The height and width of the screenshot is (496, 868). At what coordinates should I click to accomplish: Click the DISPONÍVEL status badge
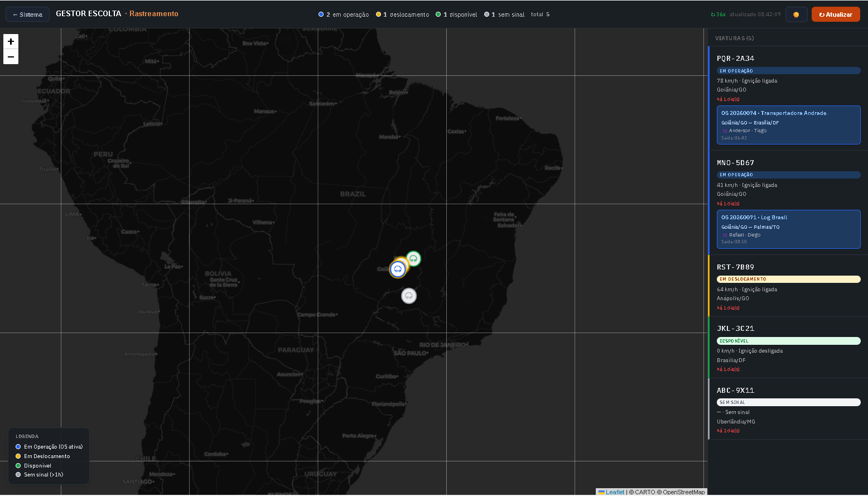click(788, 341)
